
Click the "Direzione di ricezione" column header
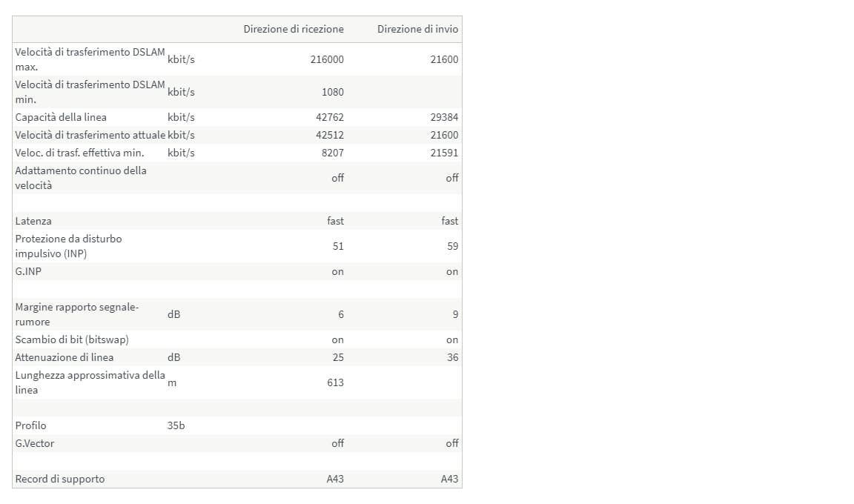point(294,30)
